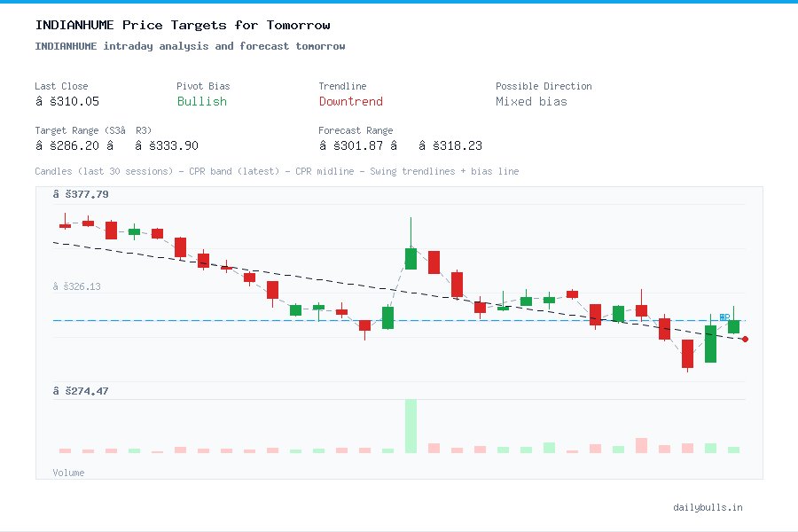
Task: Toggle the Bullish pivot bias indicator
Action: [201, 102]
